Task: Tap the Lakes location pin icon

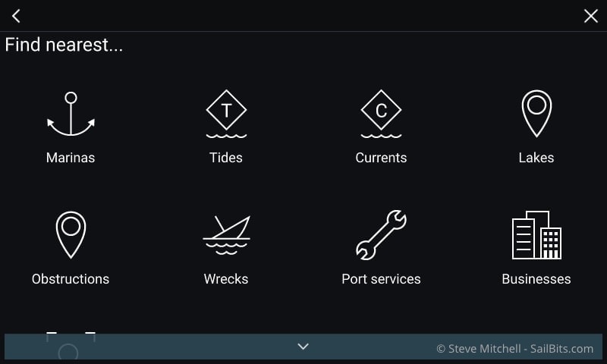Action: (x=536, y=114)
